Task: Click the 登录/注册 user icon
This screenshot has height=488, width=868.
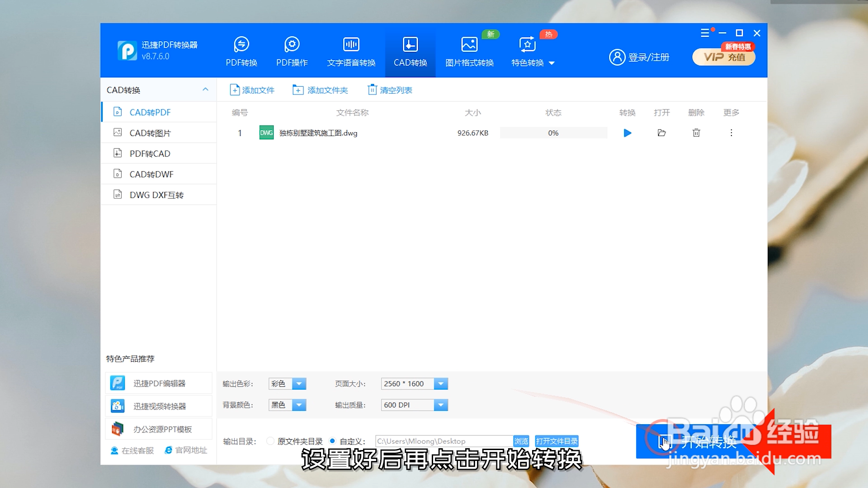Action: 617,57
